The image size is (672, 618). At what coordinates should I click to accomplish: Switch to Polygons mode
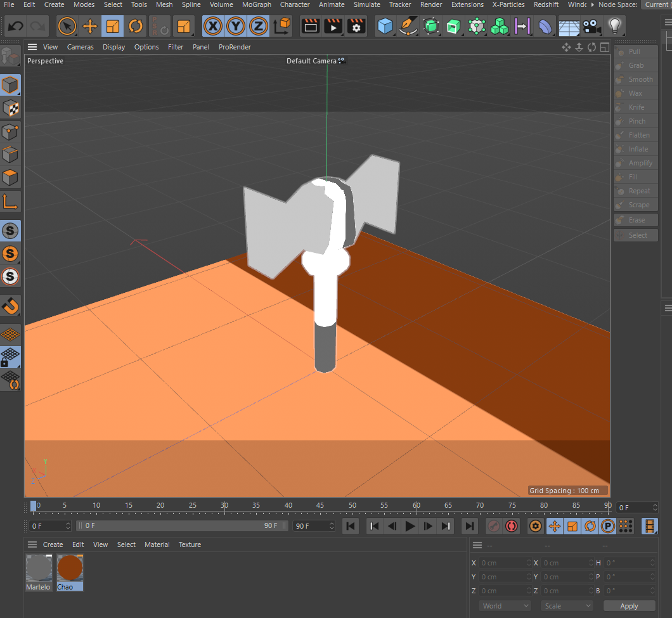pyautogui.click(x=10, y=177)
